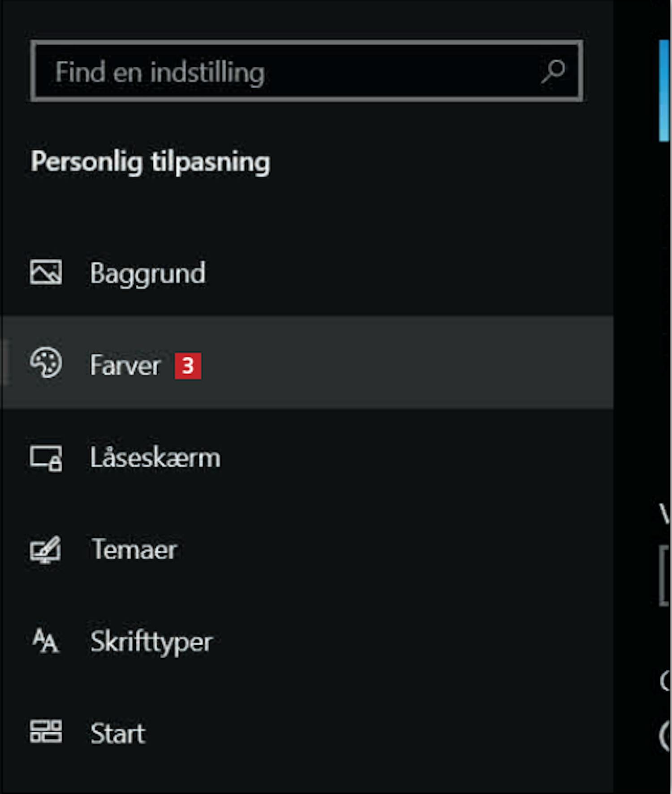Click the selection indicator left of Farver row

(x=4, y=362)
